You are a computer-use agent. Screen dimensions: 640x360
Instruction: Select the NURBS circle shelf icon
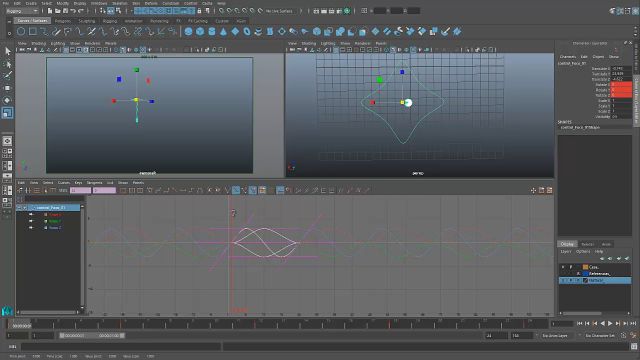(x=21, y=31)
